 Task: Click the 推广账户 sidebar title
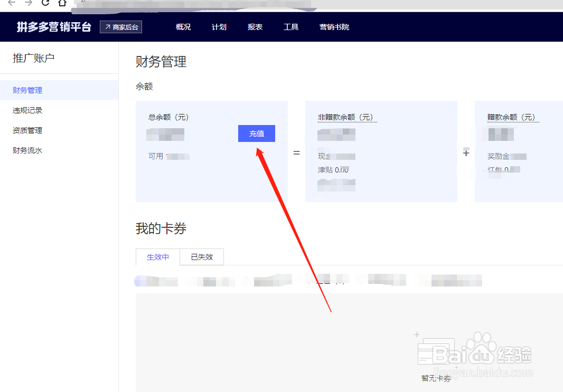pos(33,58)
